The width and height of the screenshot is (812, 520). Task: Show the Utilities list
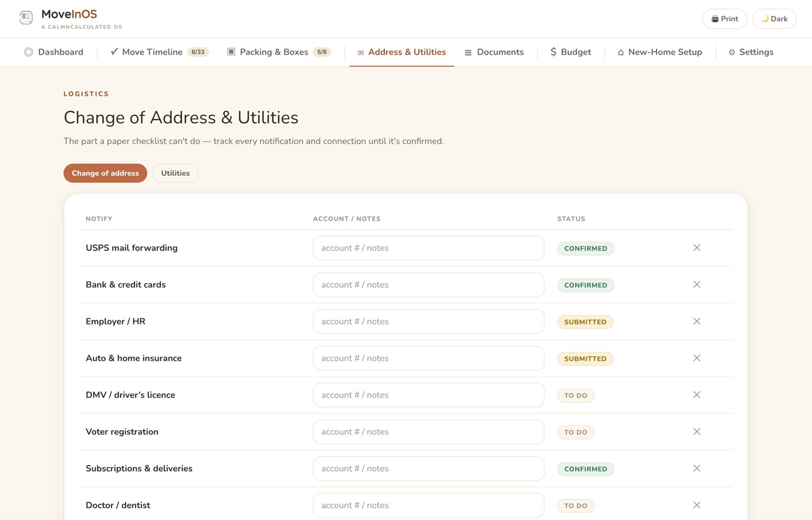(x=175, y=173)
